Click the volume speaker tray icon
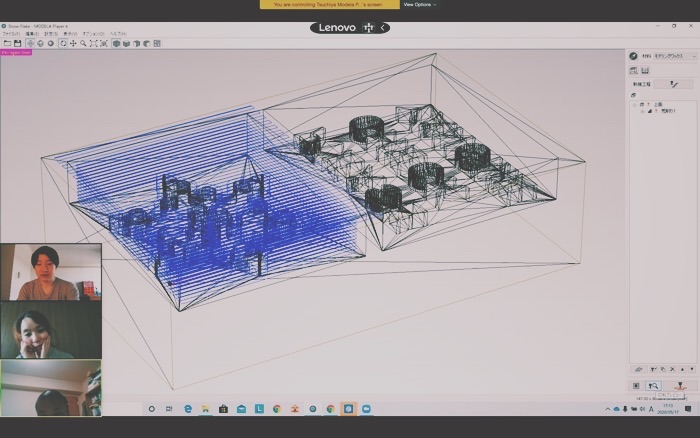This screenshot has height=438, width=700. [x=642, y=409]
